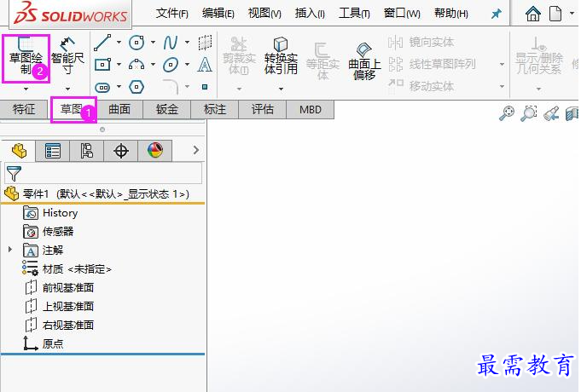Click the Previous View icon

coord(551,113)
